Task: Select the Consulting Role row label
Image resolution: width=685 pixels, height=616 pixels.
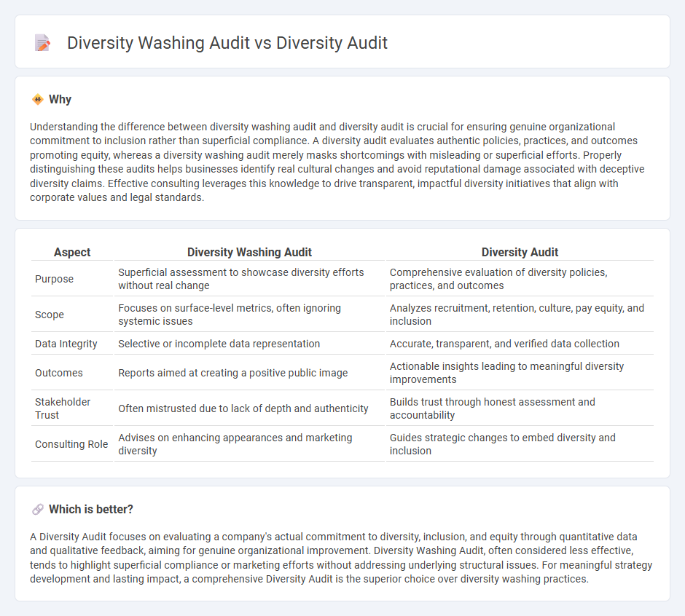Action: [71, 444]
